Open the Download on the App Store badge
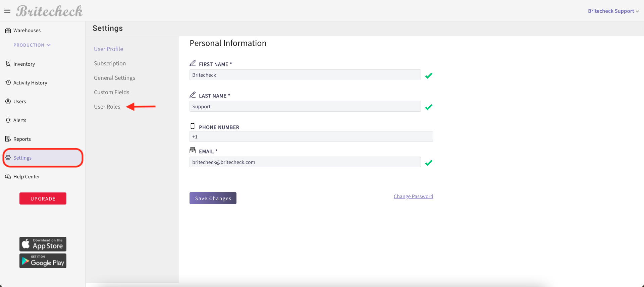 (x=43, y=244)
